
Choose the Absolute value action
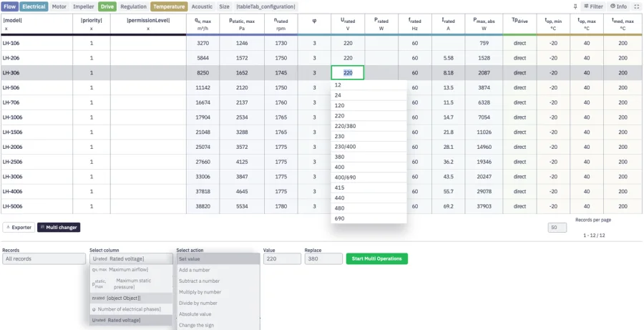click(218, 314)
